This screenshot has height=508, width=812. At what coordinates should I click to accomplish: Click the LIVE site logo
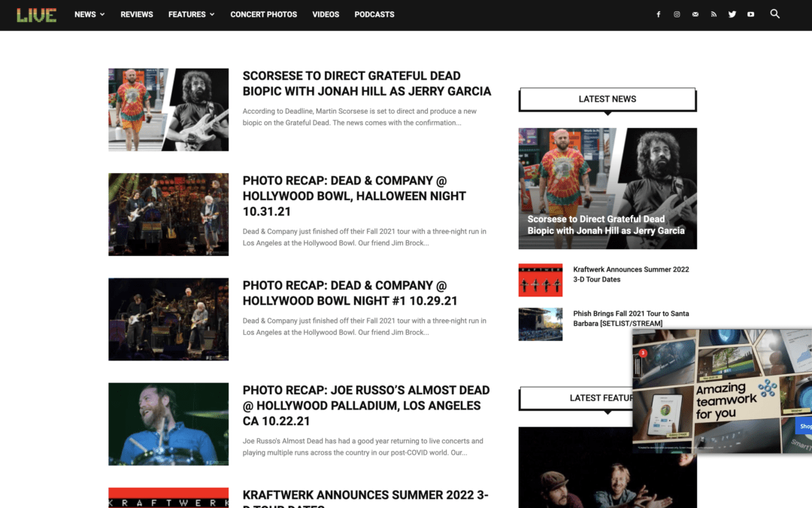pyautogui.click(x=36, y=14)
